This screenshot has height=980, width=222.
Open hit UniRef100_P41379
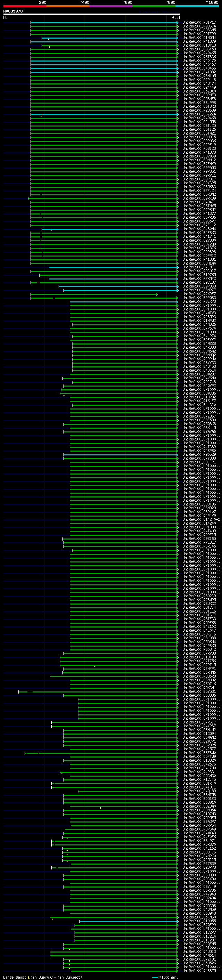tap(199, 41)
